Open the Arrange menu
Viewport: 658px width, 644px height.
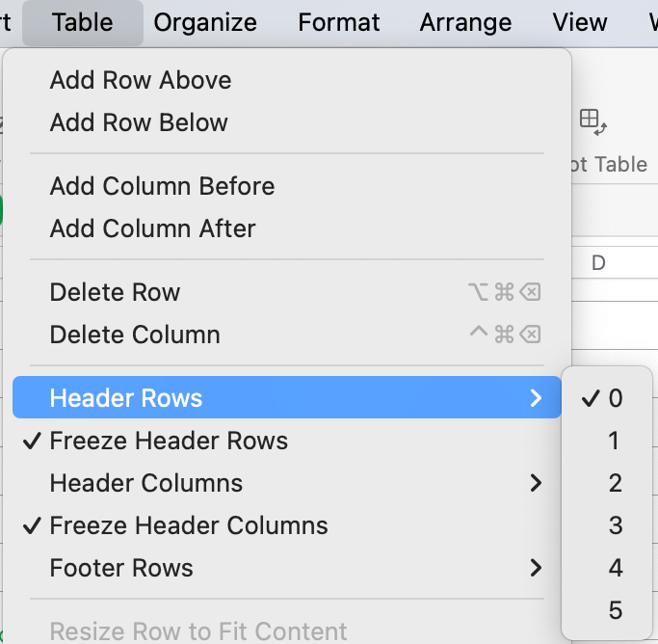click(x=465, y=22)
